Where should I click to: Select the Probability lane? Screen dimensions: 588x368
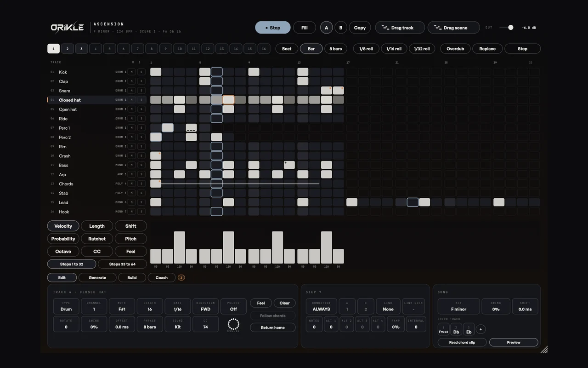(x=63, y=239)
